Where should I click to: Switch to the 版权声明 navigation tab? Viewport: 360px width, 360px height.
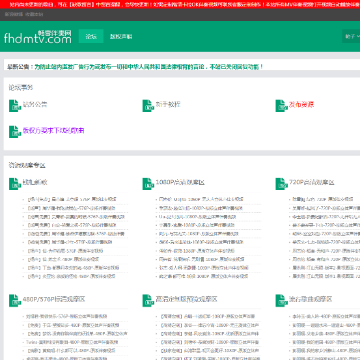(x=121, y=36)
